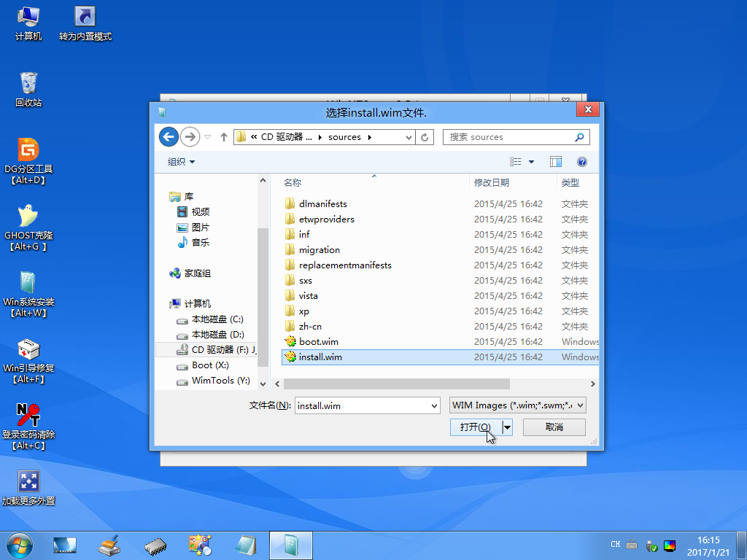The image size is (747, 560).
Task: Open the 回收站 recycle bin icon
Action: pos(28,90)
